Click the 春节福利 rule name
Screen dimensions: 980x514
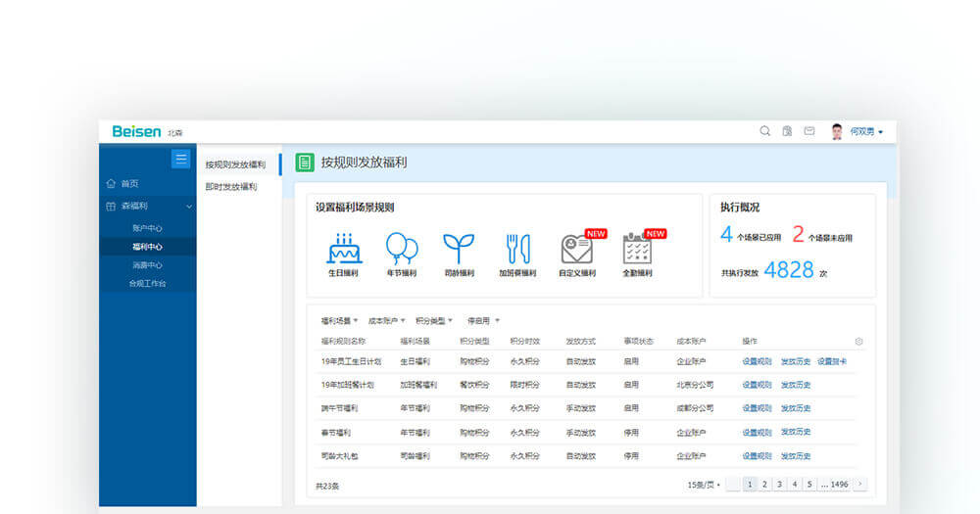[335, 433]
